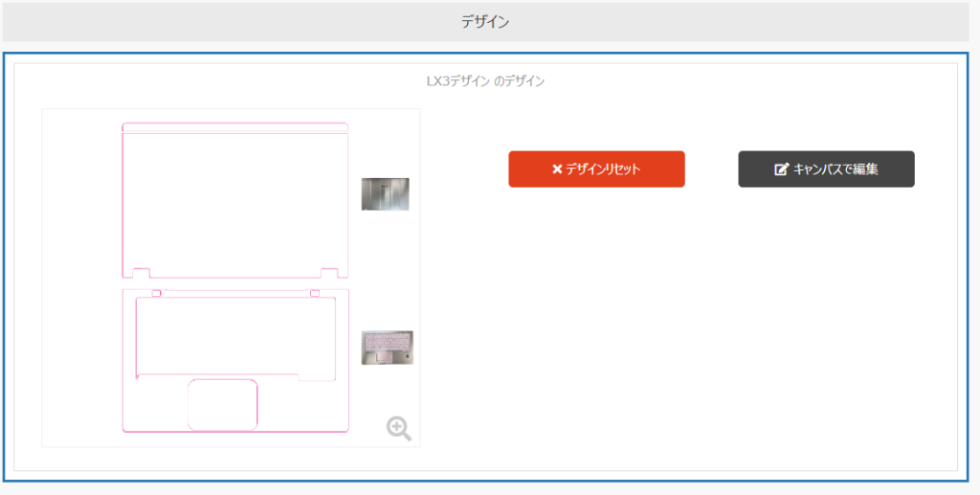Click the touchpad outline in the template
The width and height of the screenshot is (980, 495).
pyautogui.click(x=222, y=405)
